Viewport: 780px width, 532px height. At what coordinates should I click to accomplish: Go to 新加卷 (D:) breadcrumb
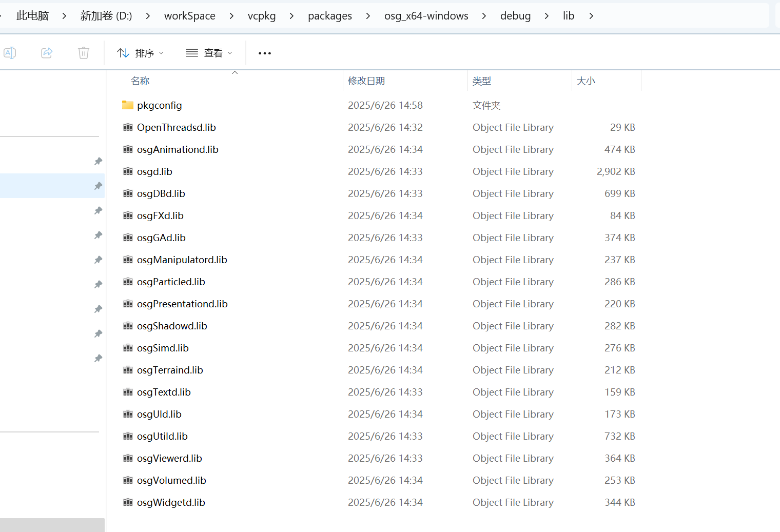pos(106,16)
